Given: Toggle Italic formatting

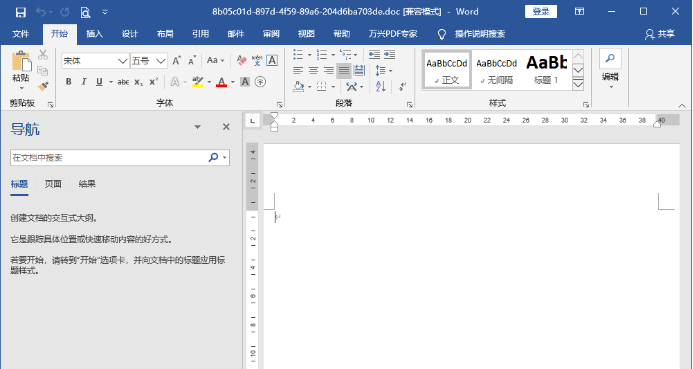Looking at the screenshot, I should (84, 82).
